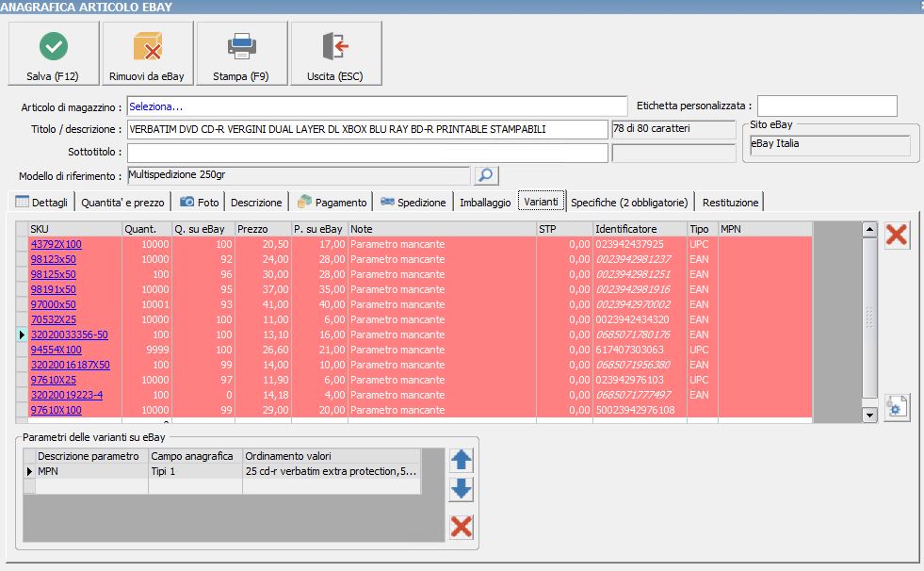Click the Etichetta personalizzata input field
924x571 pixels.
click(x=827, y=106)
